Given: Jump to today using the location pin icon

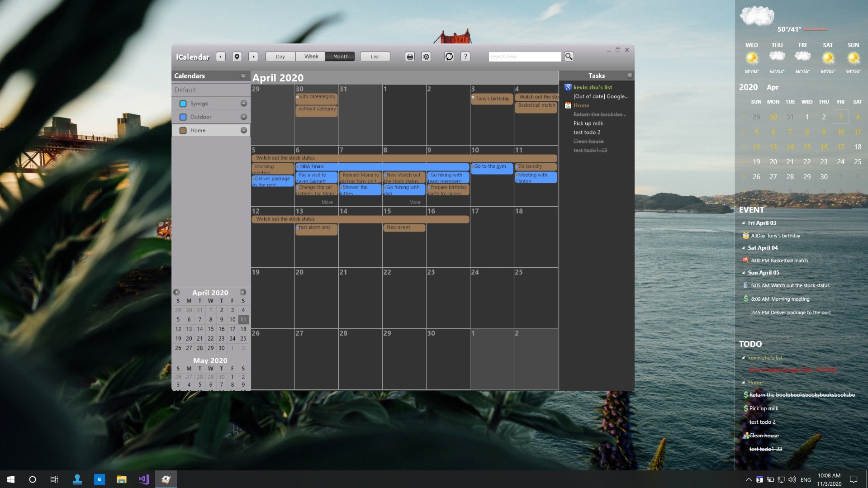Looking at the screenshot, I should (x=237, y=57).
